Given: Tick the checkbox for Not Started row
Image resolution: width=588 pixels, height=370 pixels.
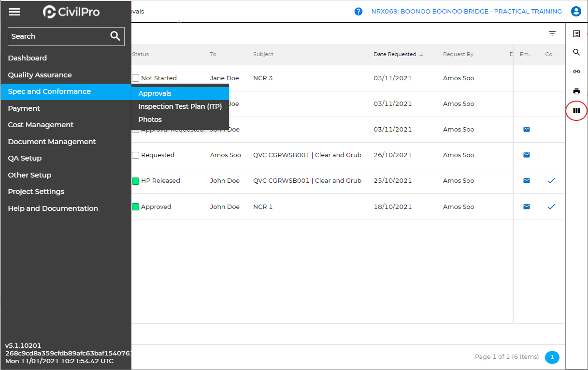Looking at the screenshot, I should (136, 78).
